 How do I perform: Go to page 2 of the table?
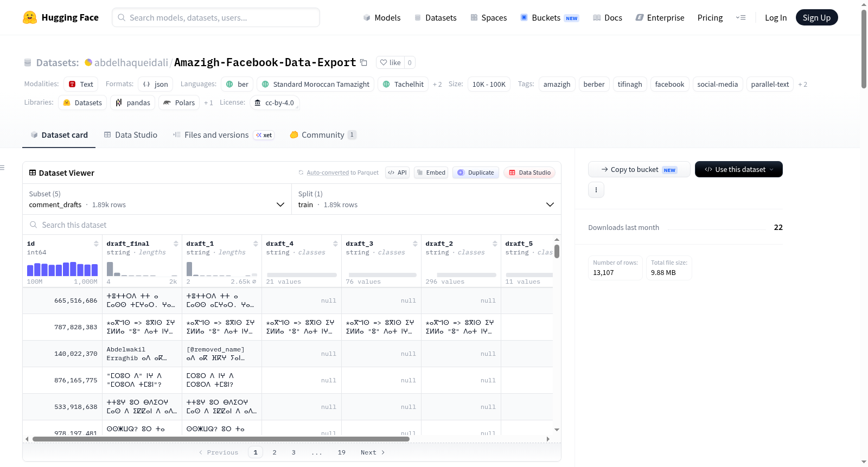275,452
